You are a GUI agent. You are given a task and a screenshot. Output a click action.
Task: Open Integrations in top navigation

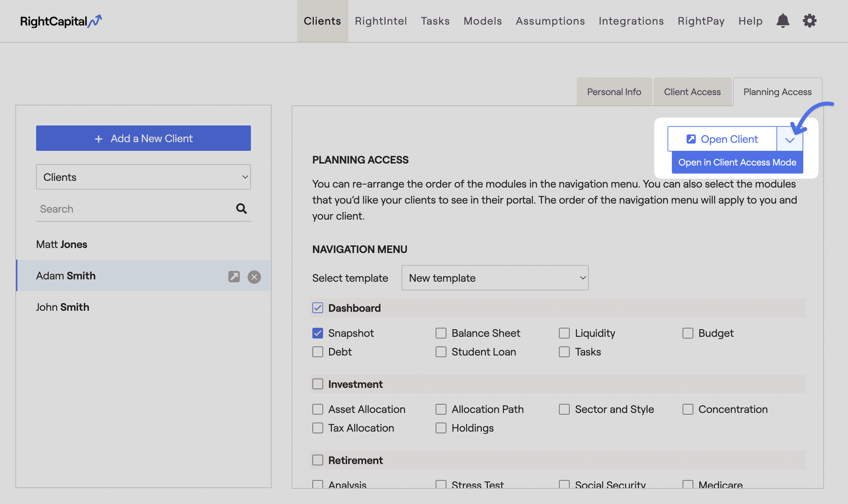631,21
